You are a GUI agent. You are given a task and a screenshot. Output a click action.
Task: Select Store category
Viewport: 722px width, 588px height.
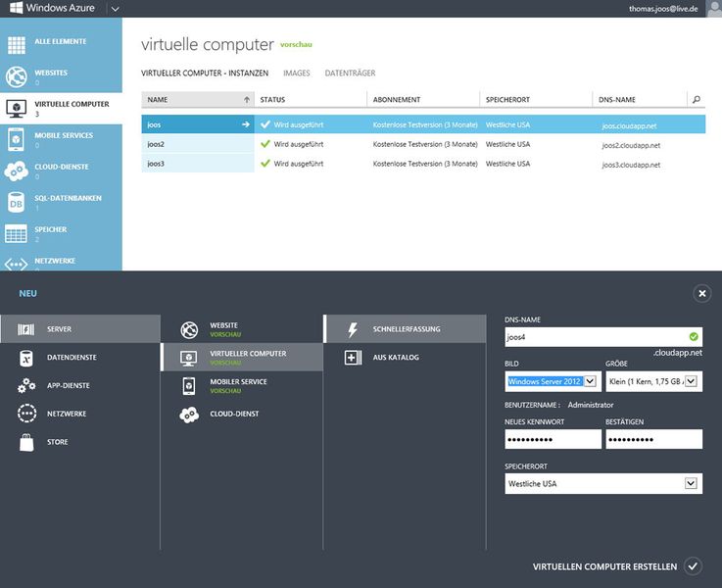[80, 442]
